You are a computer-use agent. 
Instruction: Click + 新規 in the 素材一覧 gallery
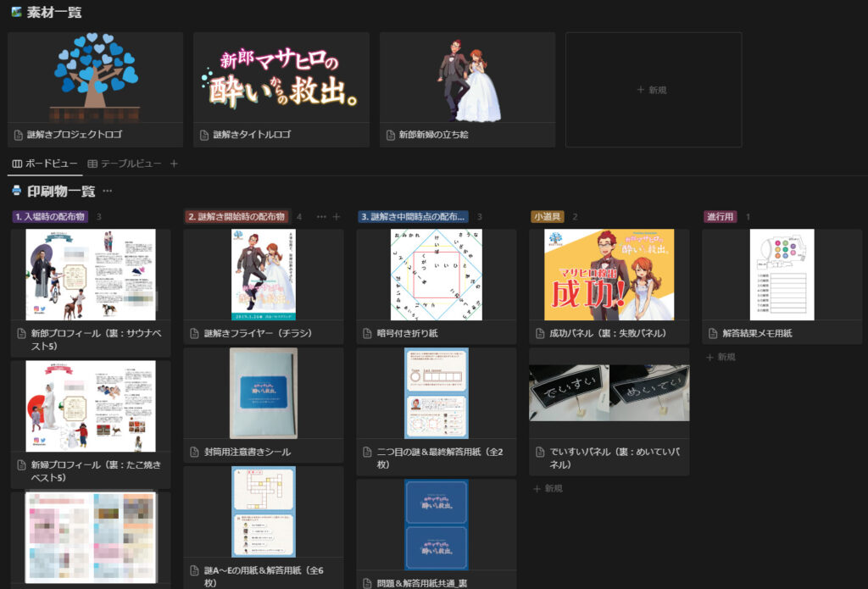[653, 90]
